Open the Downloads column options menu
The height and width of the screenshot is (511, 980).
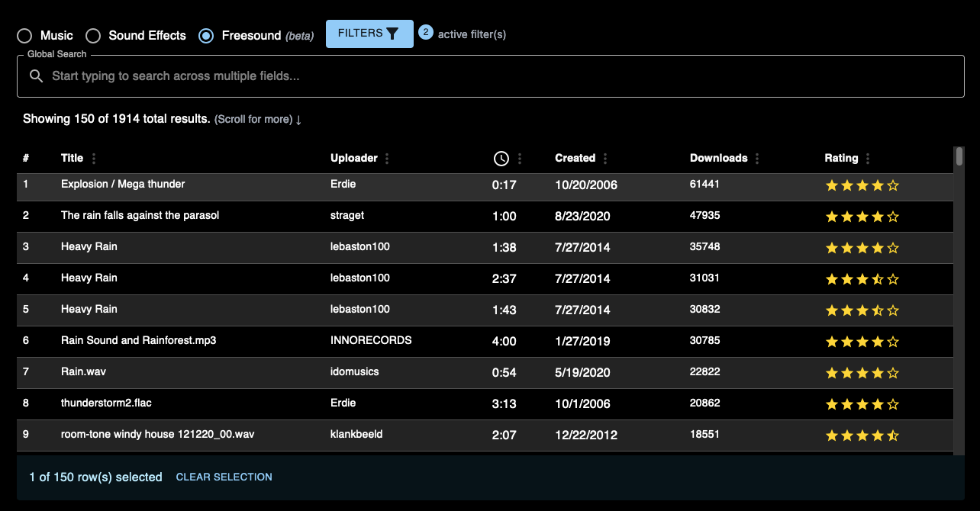tap(757, 158)
